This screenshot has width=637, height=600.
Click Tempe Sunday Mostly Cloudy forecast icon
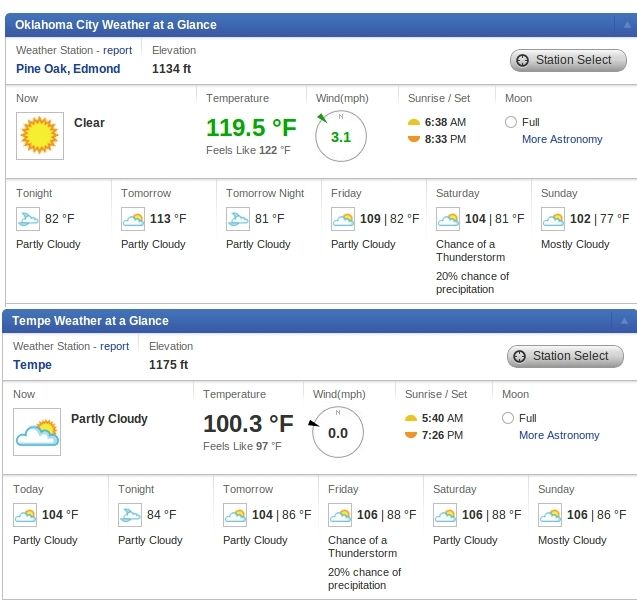[550, 515]
